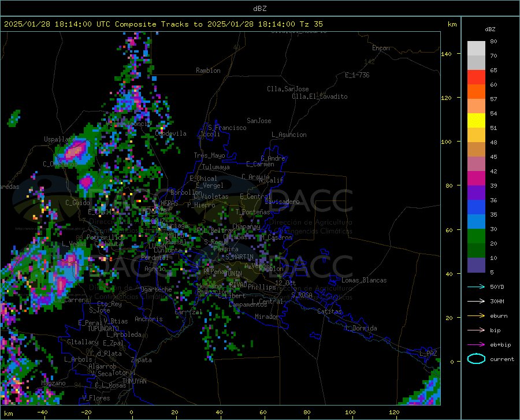Click the 0 km y-axis tick label
Image resolution: width=520 pixels, height=420 pixels.
[x=451, y=362]
